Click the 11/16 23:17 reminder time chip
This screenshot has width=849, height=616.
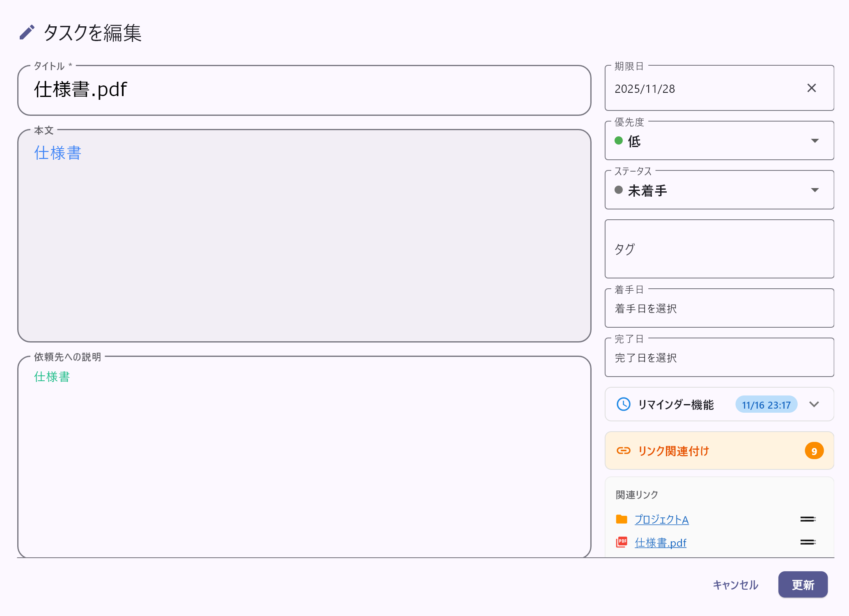pyautogui.click(x=766, y=404)
